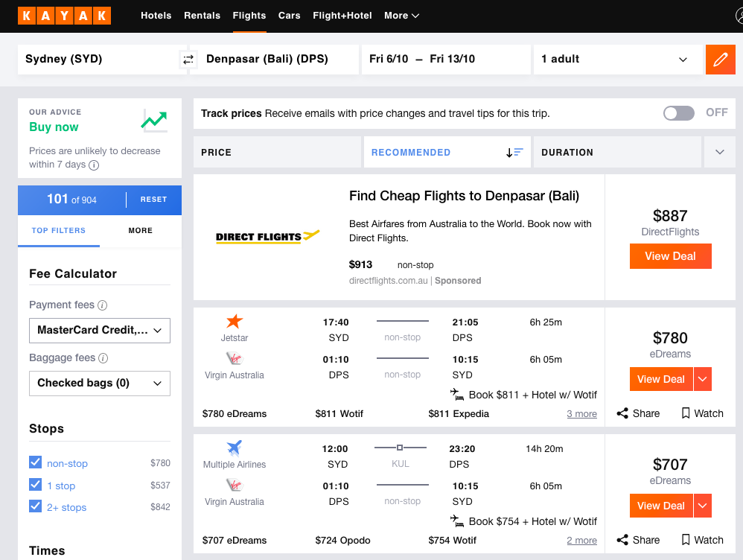Image resolution: width=743 pixels, height=560 pixels.
Task: Click the Direct Flights advertiser logo
Action: [x=267, y=236]
